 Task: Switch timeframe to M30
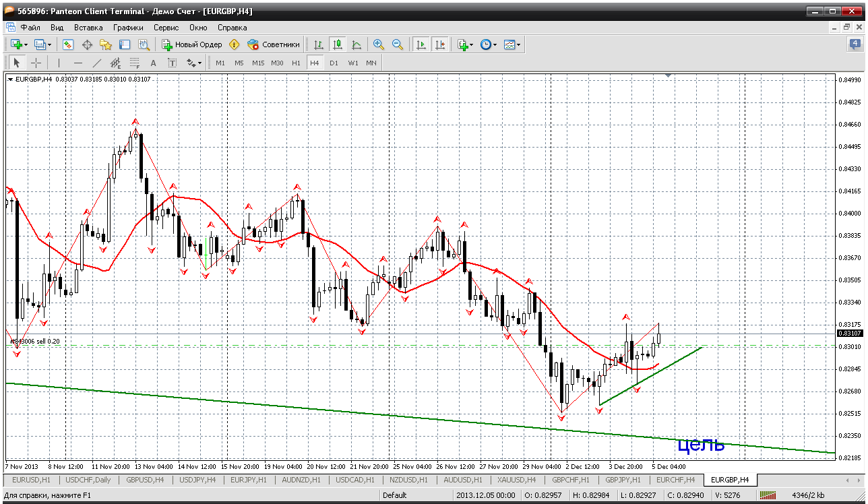[x=277, y=63]
